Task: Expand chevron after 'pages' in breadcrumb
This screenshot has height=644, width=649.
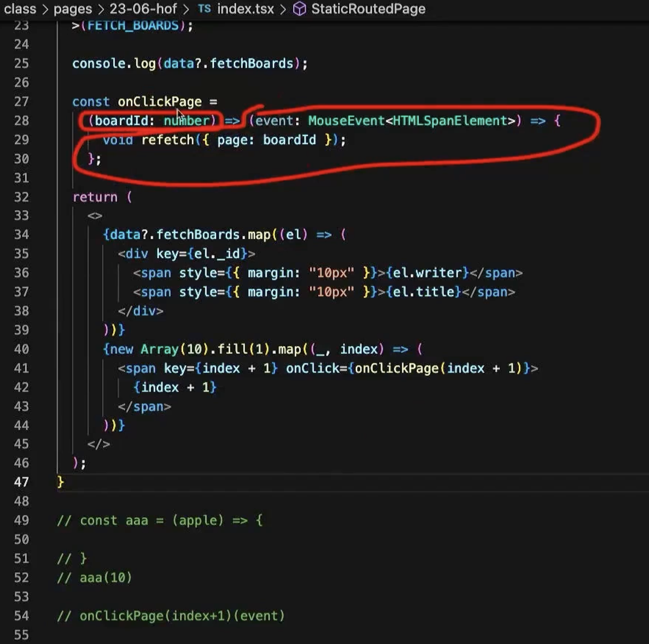Action: 100,9
